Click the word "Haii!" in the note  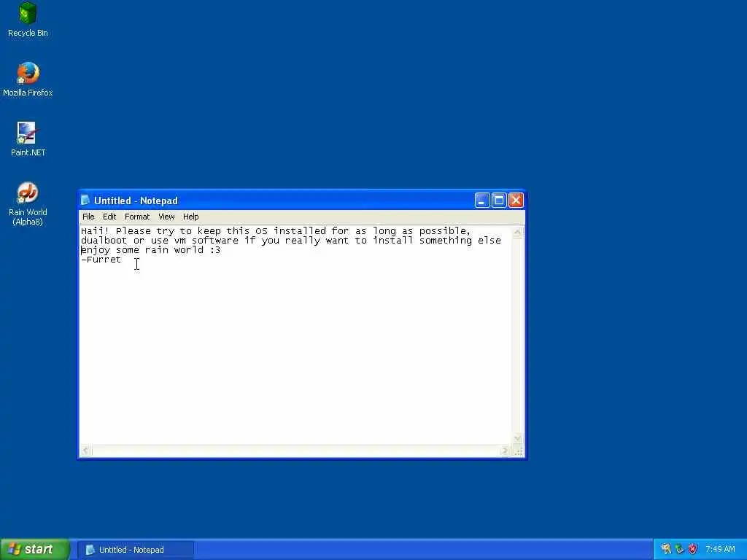[x=96, y=231]
